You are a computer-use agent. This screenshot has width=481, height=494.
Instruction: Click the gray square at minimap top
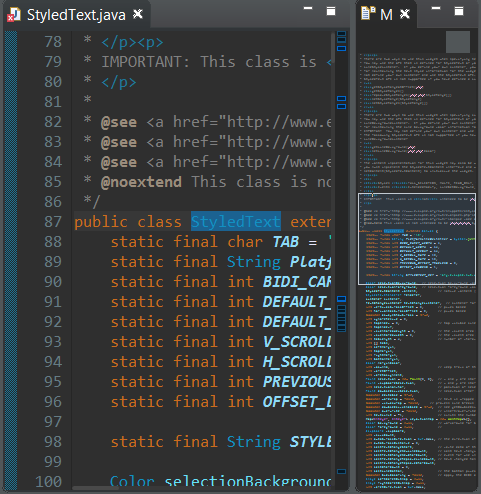(x=458, y=42)
